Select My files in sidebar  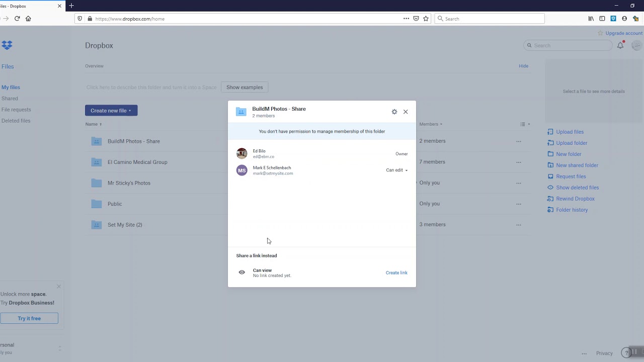pos(11,87)
